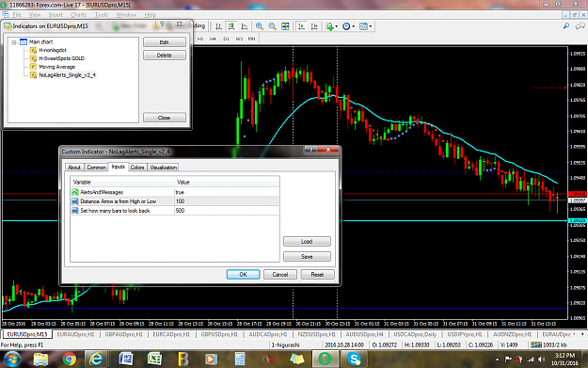This screenshot has height=368, width=588.
Task: Open the View menu
Action: coord(35,15)
